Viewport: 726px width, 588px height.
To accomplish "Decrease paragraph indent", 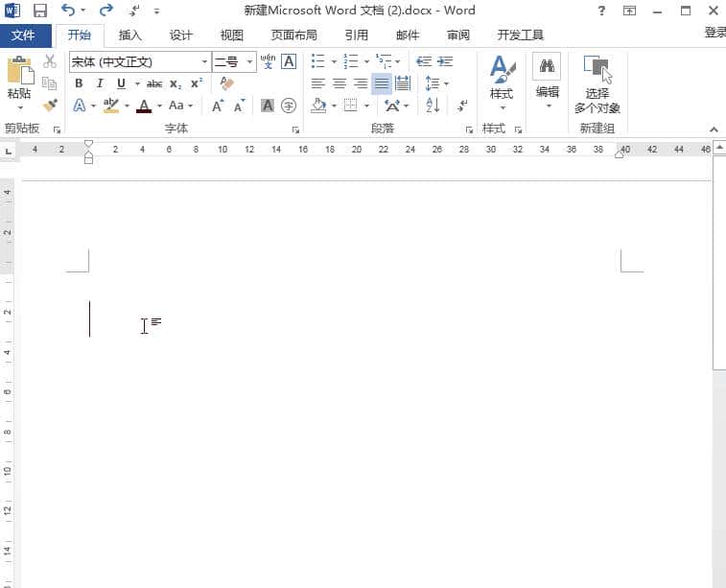I will 424,61.
